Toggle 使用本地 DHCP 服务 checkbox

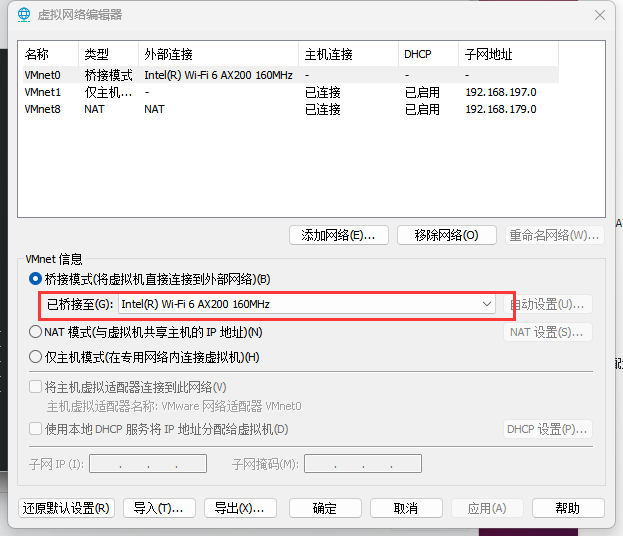pos(35,429)
